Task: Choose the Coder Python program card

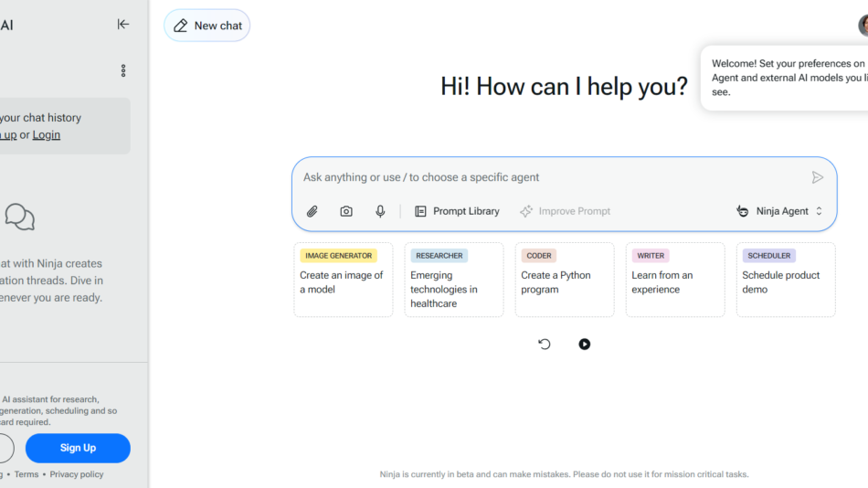Action: click(x=564, y=280)
